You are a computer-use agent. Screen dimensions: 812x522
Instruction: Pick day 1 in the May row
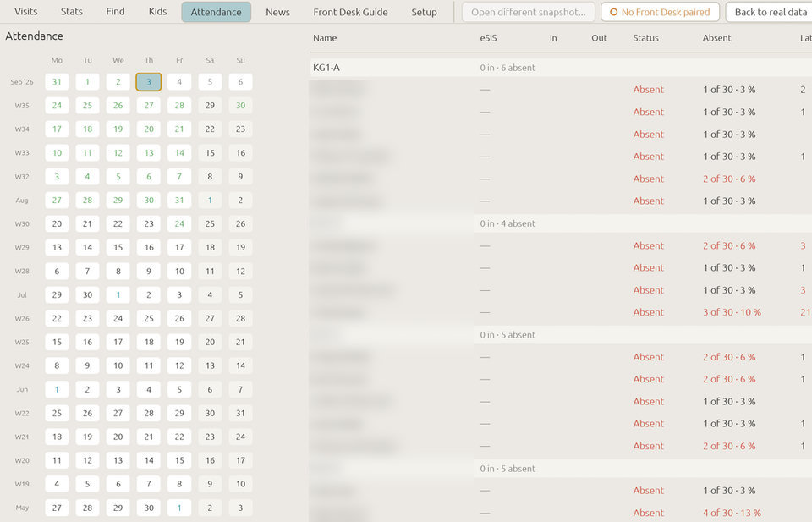point(179,508)
